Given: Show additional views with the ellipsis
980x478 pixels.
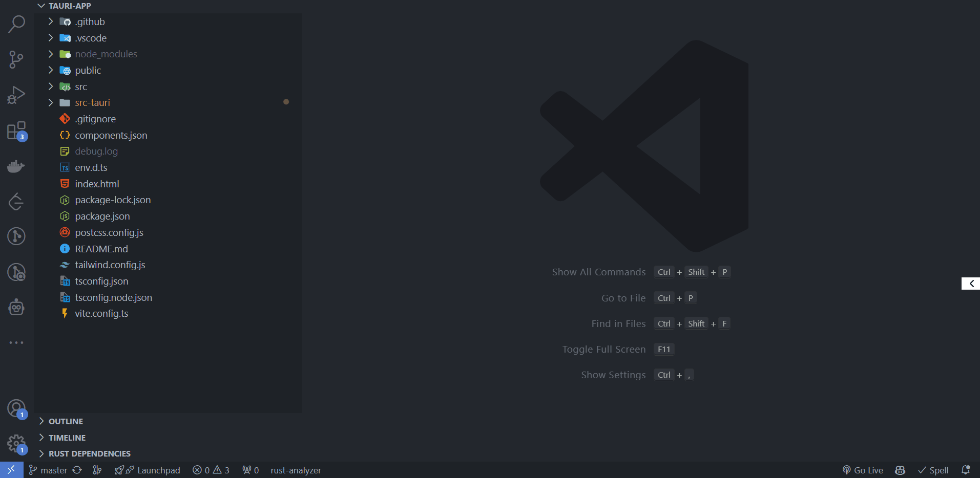Looking at the screenshot, I should (x=16, y=342).
